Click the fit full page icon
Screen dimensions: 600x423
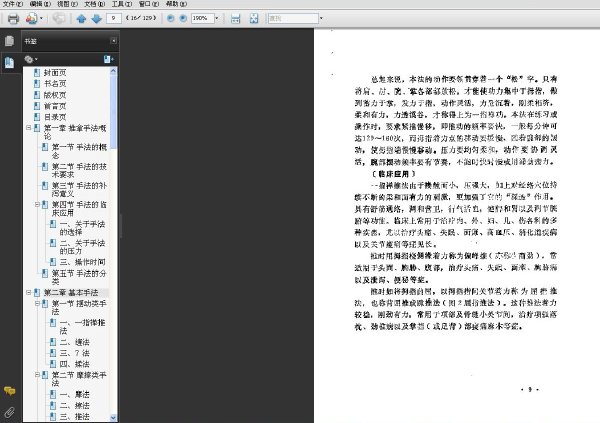pos(254,18)
